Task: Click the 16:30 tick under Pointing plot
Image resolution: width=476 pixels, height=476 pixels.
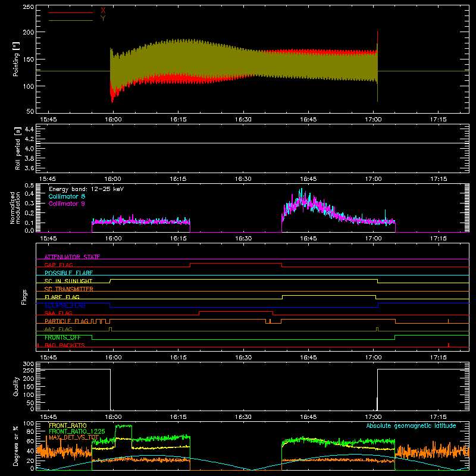Action: click(243, 120)
